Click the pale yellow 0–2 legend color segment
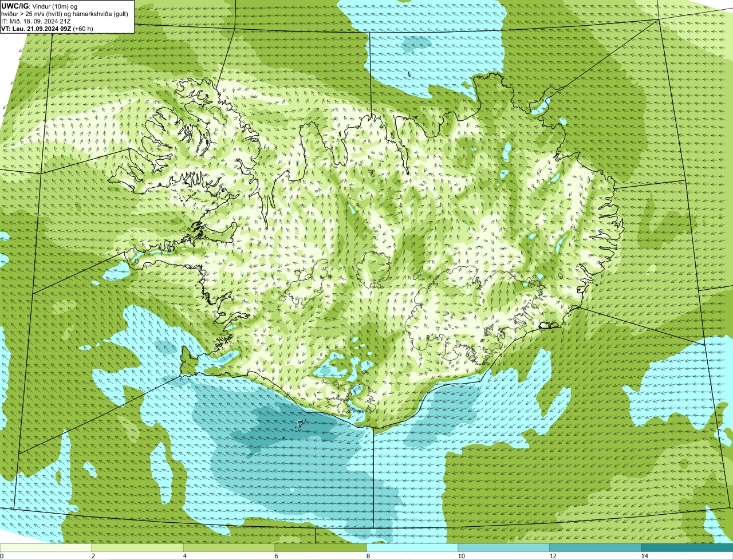Viewport: 733px width, 560px height. tap(46, 547)
